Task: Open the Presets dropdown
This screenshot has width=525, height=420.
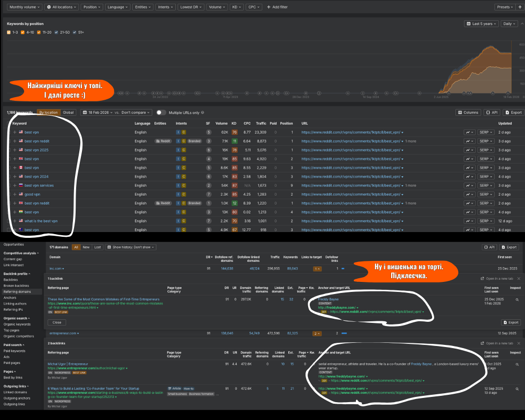Action: point(505,7)
